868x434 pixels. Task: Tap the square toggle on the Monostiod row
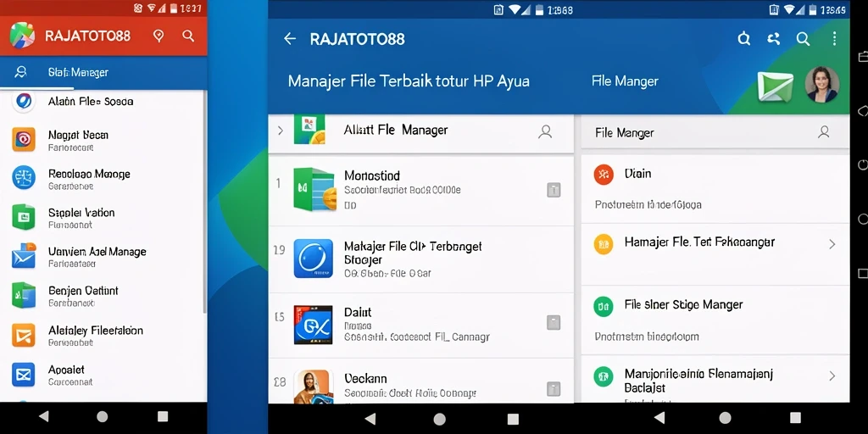tap(554, 191)
